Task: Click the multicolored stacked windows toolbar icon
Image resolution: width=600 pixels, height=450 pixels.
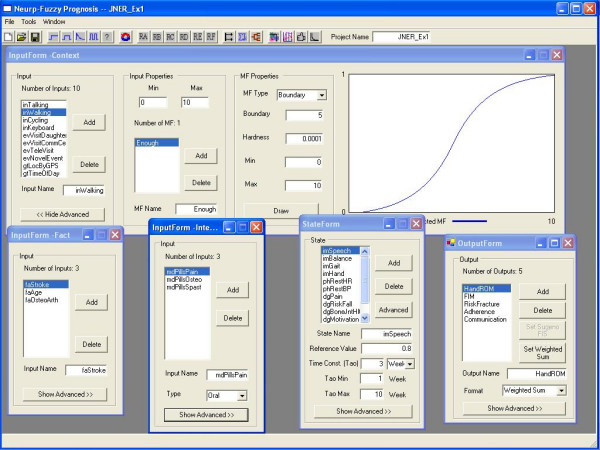Action: [274, 37]
